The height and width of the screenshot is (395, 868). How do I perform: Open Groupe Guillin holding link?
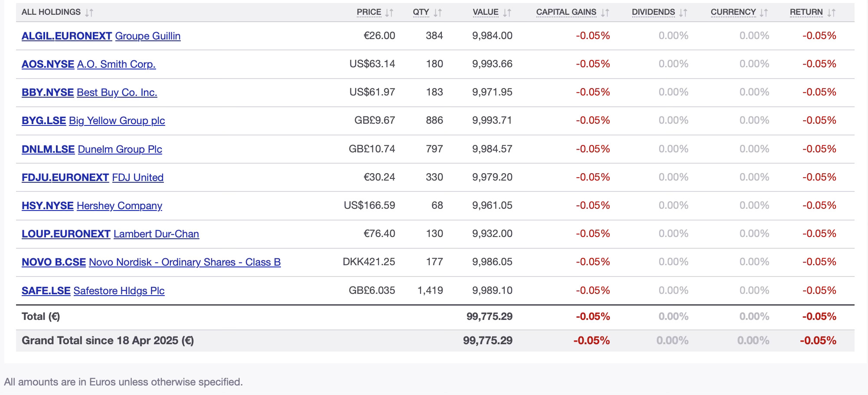pos(148,36)
